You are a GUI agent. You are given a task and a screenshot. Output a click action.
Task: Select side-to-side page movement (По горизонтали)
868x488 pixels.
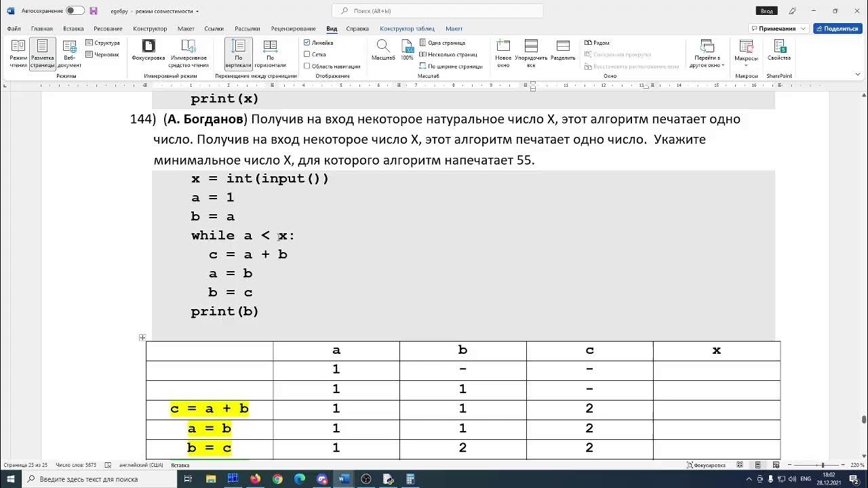pos(270,54)
